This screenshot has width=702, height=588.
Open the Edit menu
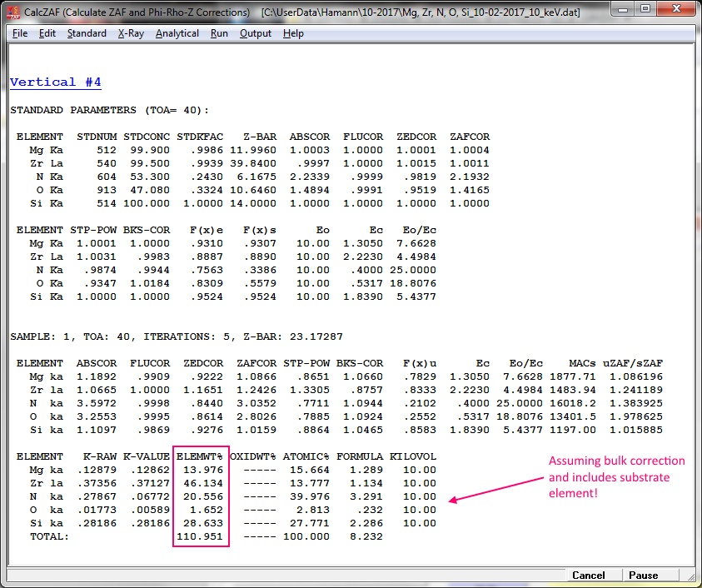click(47, 33)
